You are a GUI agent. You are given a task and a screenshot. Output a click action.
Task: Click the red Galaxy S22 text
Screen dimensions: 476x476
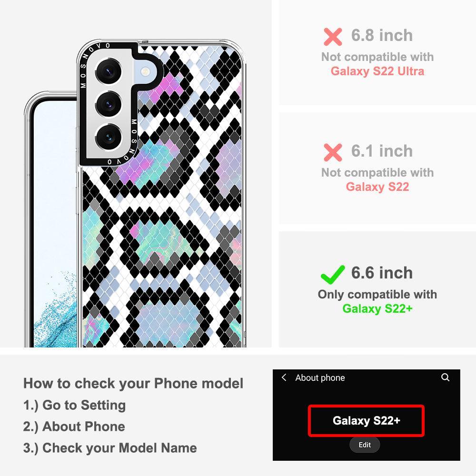click(377, 187)
